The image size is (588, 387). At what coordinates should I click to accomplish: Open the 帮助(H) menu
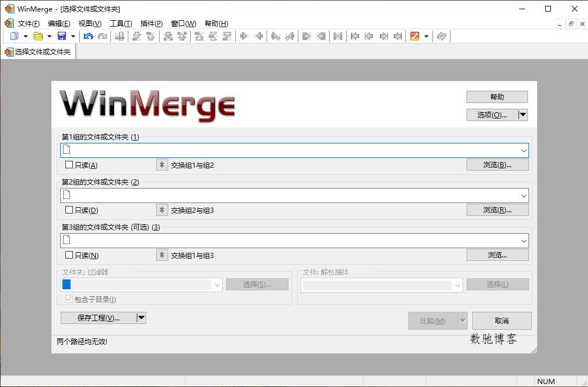click(216, 24)
